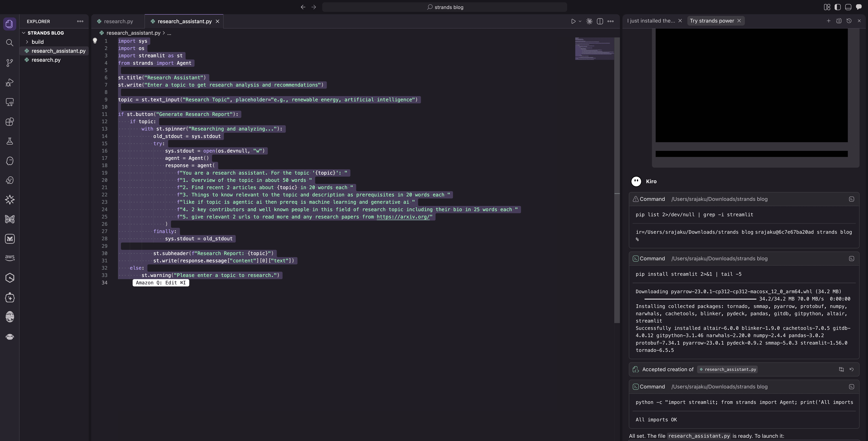Click the editor vertical scrollbar

[x=617, y=180]
